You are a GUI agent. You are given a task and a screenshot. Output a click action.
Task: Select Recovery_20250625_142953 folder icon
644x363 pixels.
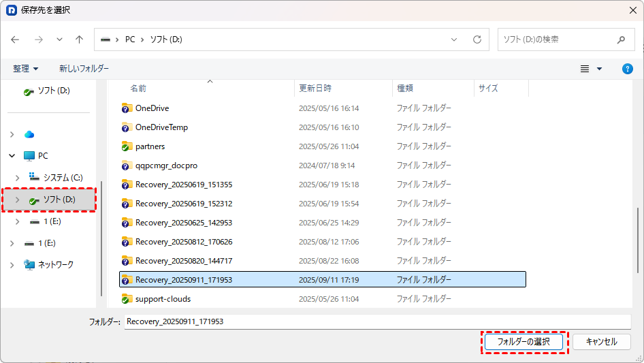click(x=127, y=223)
